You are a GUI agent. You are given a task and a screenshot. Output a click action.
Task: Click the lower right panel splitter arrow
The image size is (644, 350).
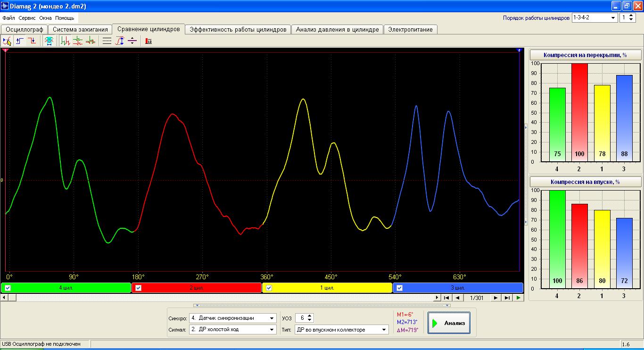click(x=526, y=221)
